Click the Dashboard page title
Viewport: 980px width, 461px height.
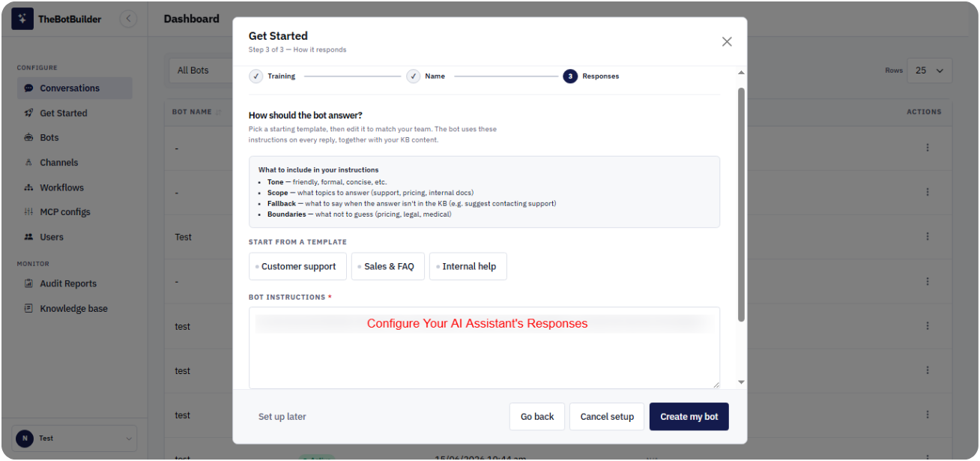[192, 19]
